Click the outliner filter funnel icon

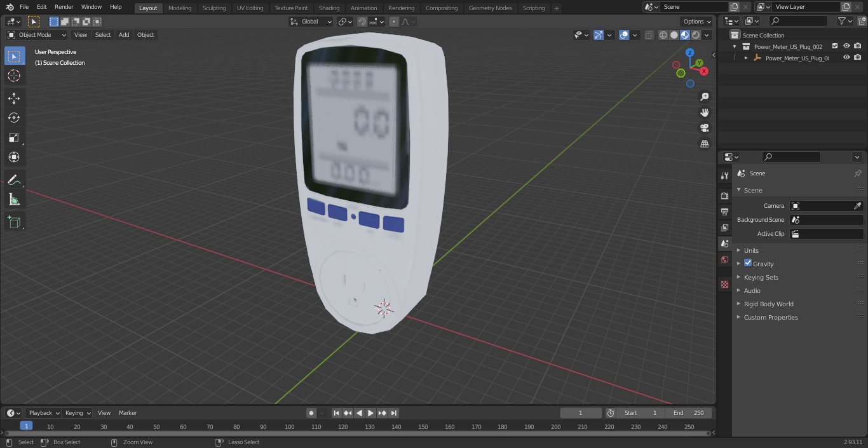coord(842,21)
